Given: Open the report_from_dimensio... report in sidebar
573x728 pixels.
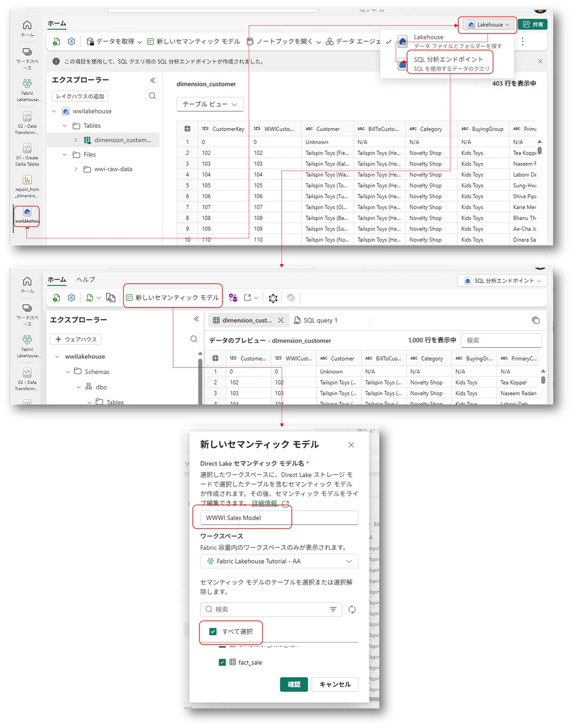Looking at the screenshot, I should [x=27, y=186].
